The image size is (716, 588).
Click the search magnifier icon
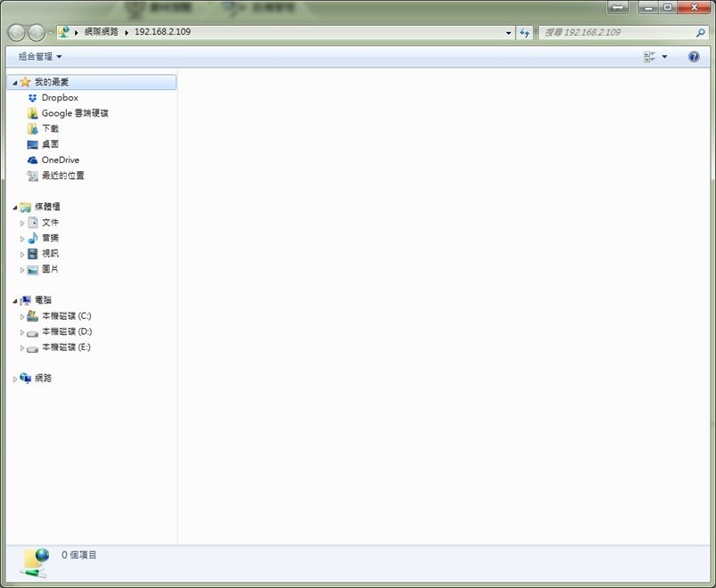(x=701, y=32)
